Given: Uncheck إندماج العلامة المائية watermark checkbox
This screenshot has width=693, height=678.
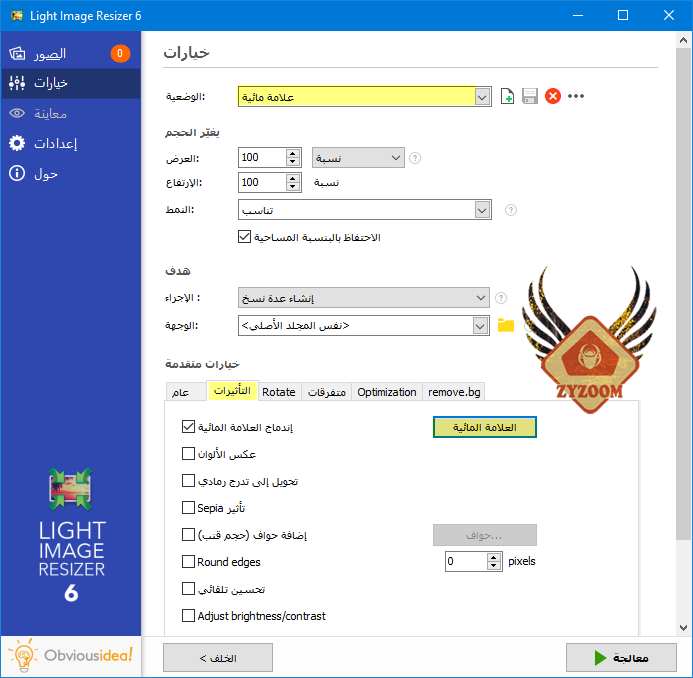Looking at the screenshot, I should pos(188,427).
